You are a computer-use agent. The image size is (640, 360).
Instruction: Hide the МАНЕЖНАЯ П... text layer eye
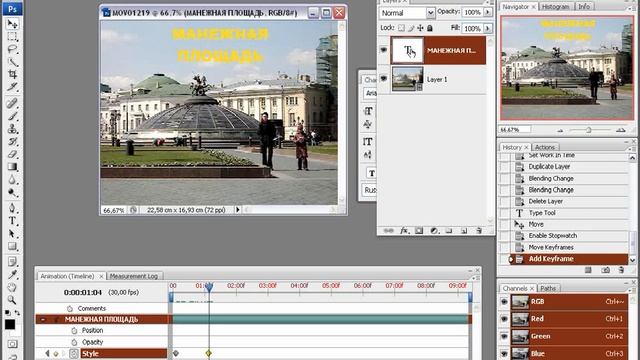point(384,50)
